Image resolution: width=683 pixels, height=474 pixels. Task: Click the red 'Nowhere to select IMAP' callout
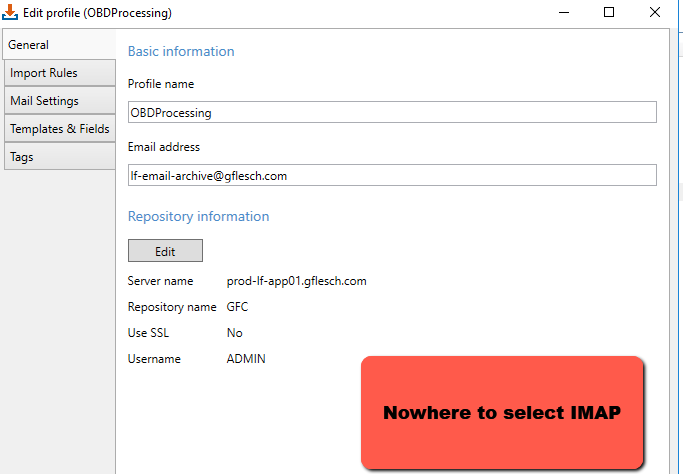tap(502, 412)
